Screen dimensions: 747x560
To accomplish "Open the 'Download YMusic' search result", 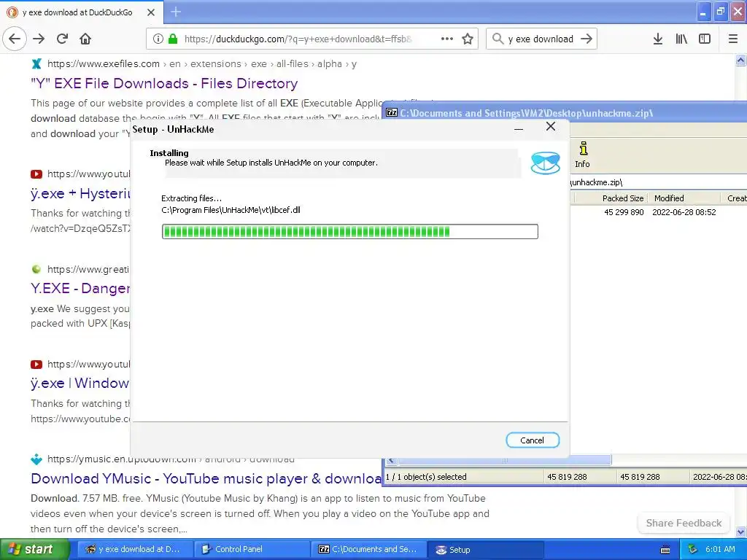I will tap(206, 478).
